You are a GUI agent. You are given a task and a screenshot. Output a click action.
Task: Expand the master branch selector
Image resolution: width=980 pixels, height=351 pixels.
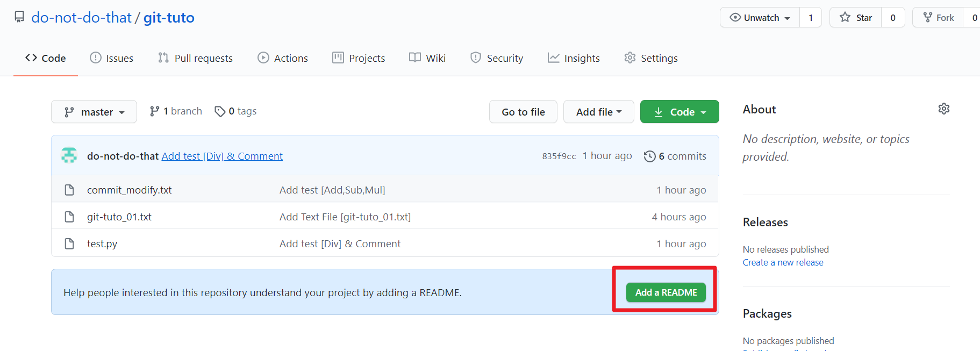pos(94,112)
